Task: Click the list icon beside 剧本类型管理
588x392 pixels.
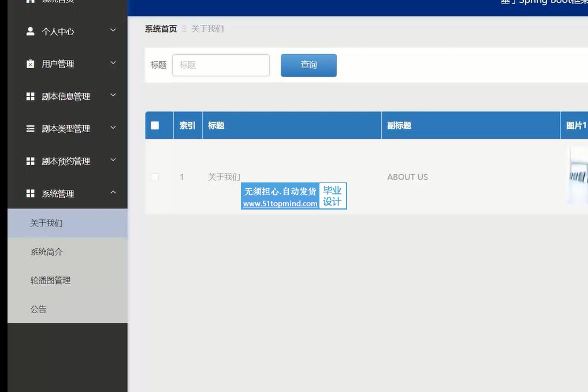Action: tap(31, 129)
